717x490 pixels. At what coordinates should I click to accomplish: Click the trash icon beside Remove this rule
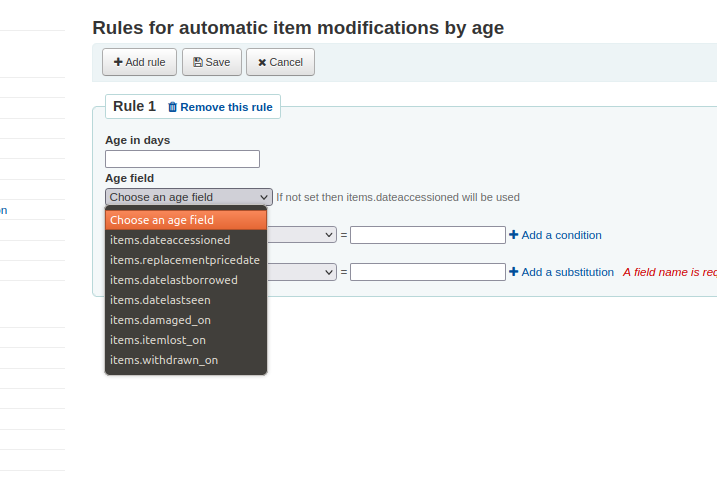[x=172, y=107]
